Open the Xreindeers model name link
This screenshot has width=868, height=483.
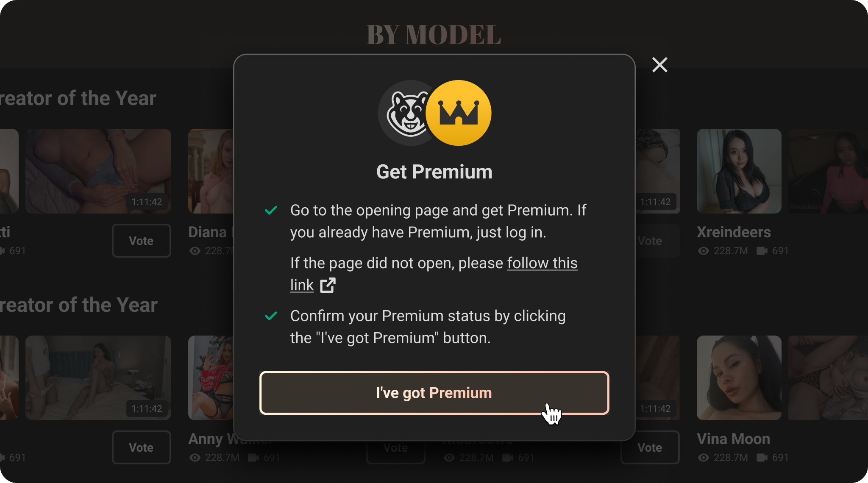pos(734,232)
